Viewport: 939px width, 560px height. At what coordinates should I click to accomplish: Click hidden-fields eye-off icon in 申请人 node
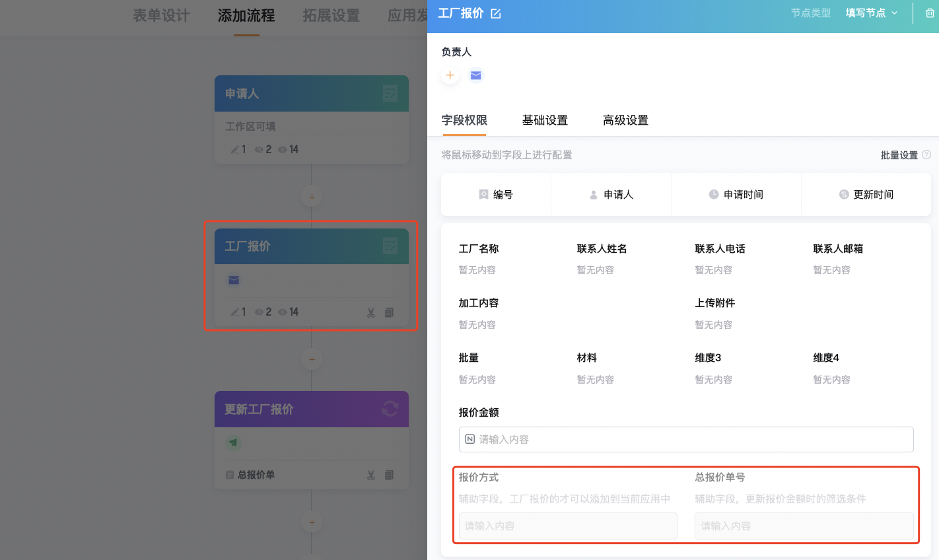(259, 150)
